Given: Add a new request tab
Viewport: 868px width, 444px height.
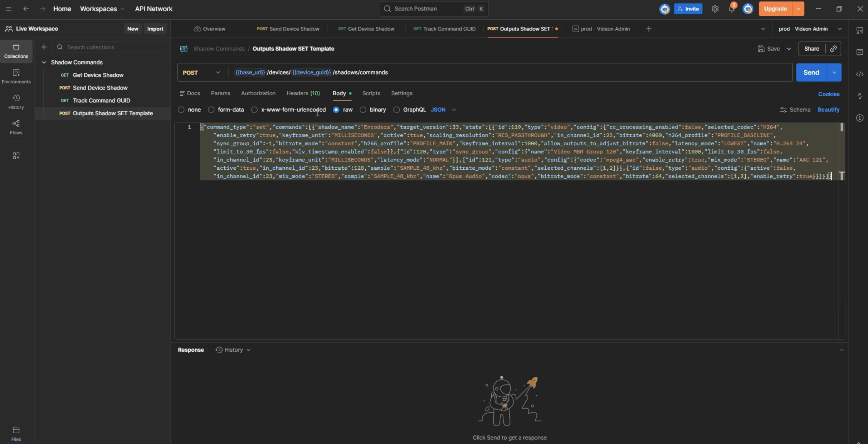Looking at the screenshot, I should 649,29.
